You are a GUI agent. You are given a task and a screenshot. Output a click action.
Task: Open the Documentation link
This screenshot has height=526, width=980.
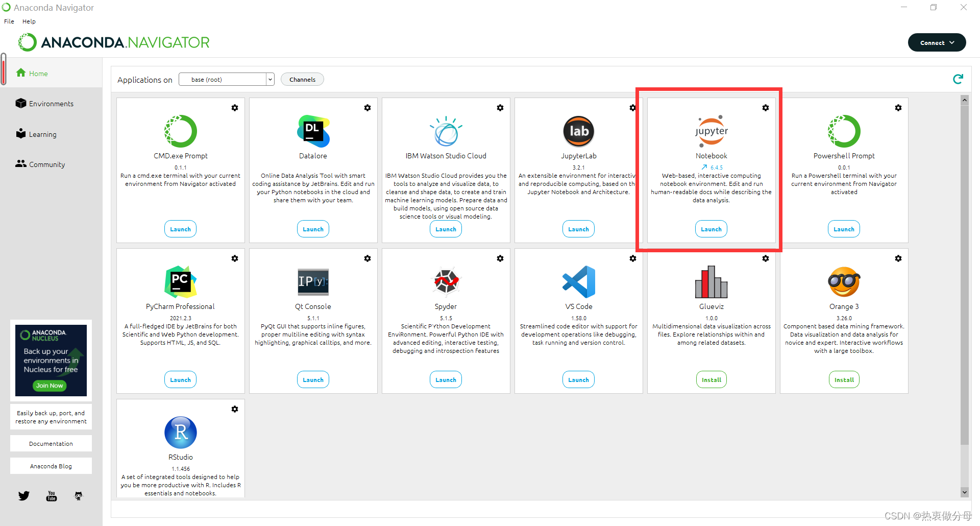(x=51, y=443)
